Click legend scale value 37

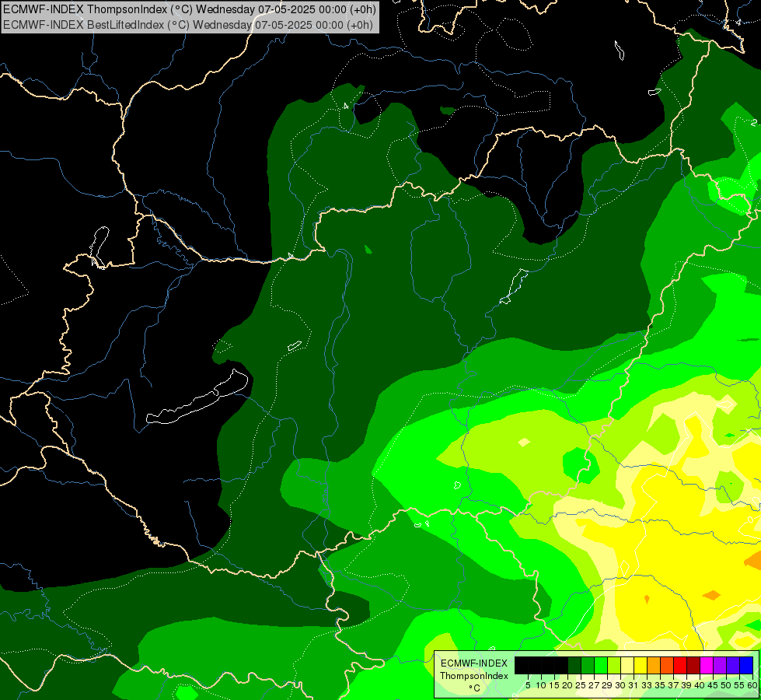(x=672, y=685)
